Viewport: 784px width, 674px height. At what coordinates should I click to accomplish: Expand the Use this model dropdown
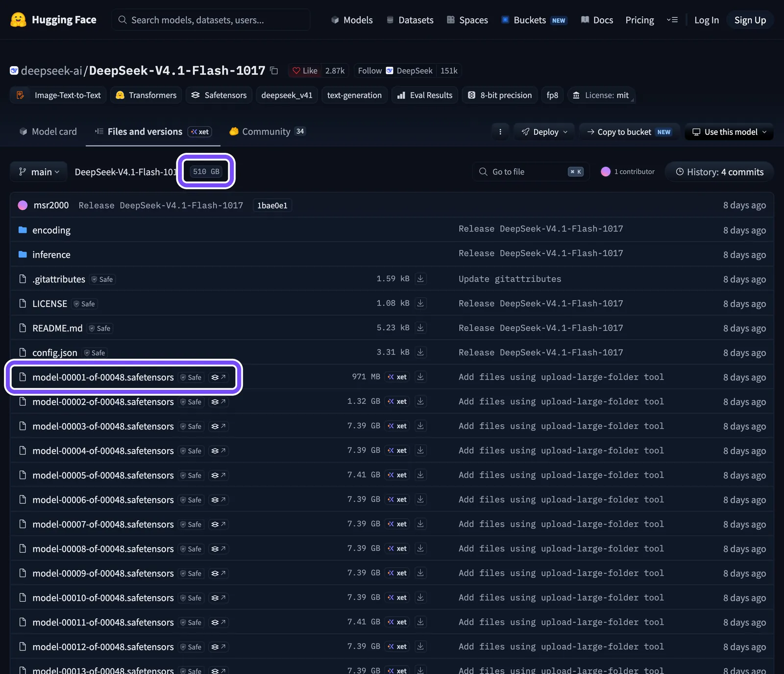click(x=729, y=131)
